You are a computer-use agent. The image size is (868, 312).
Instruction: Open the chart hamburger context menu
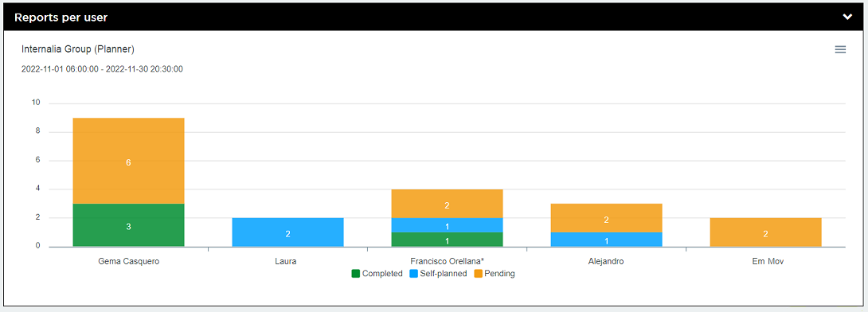(840, 50)
